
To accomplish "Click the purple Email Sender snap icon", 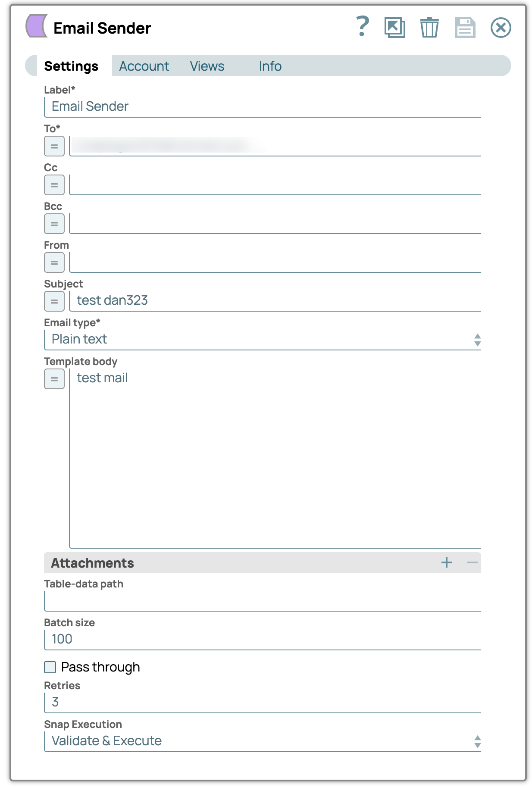I will click(37, 26).
